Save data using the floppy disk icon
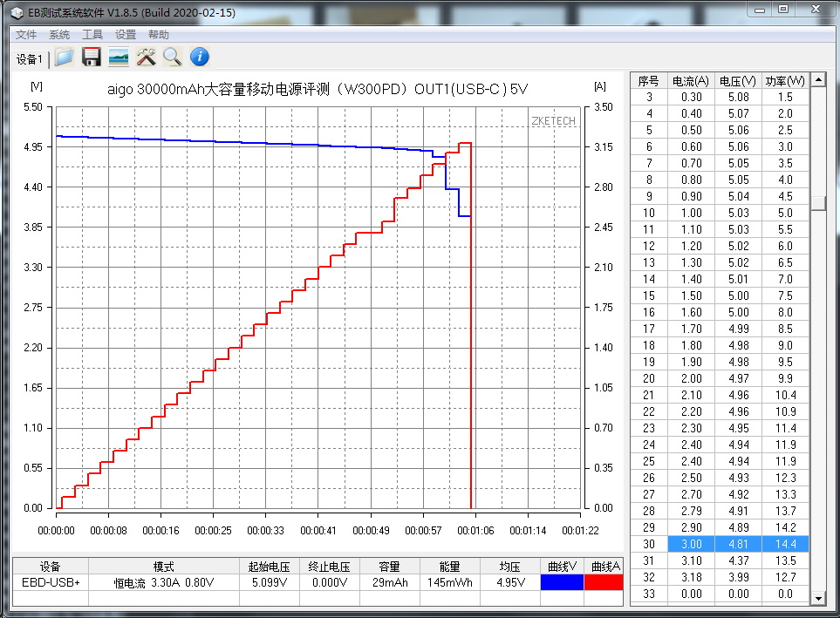This screenshot has height=618, width=840. 92,57
